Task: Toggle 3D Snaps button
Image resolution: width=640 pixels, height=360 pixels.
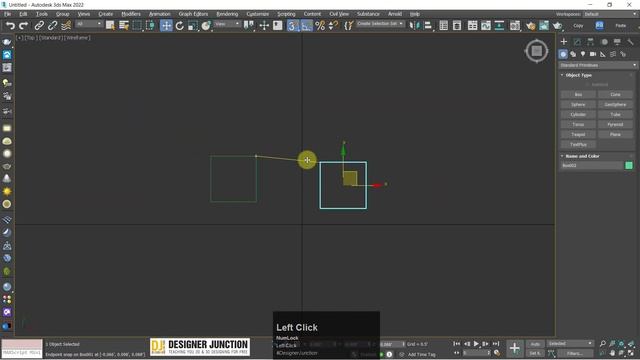Action: click(x=293, y=26)
